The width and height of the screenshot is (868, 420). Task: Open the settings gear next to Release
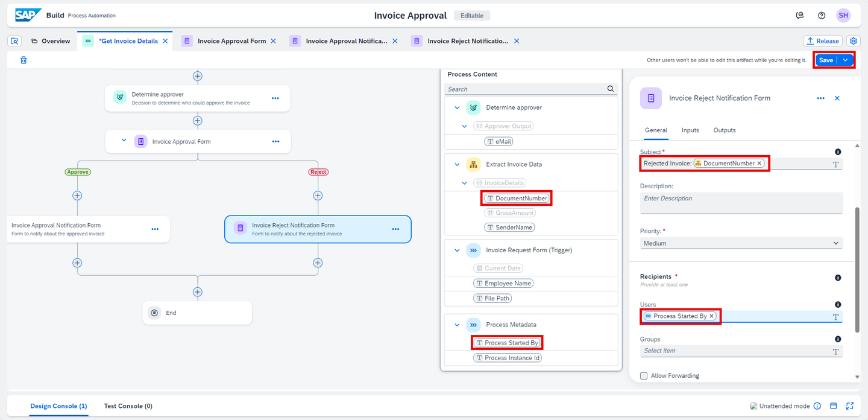(x=853, y=41)
